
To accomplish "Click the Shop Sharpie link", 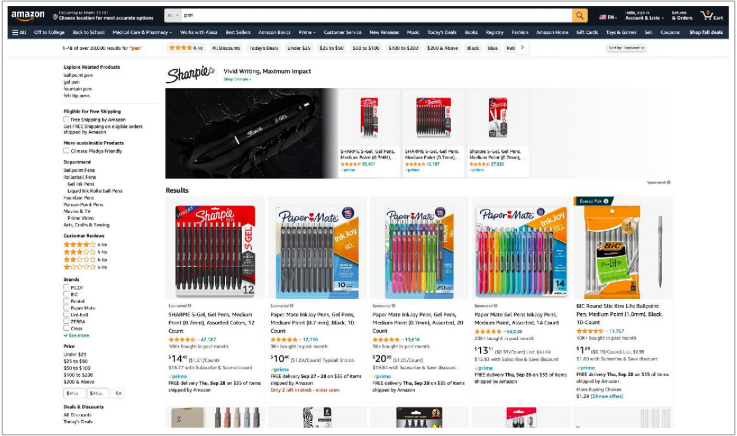I will click(237, 79).
